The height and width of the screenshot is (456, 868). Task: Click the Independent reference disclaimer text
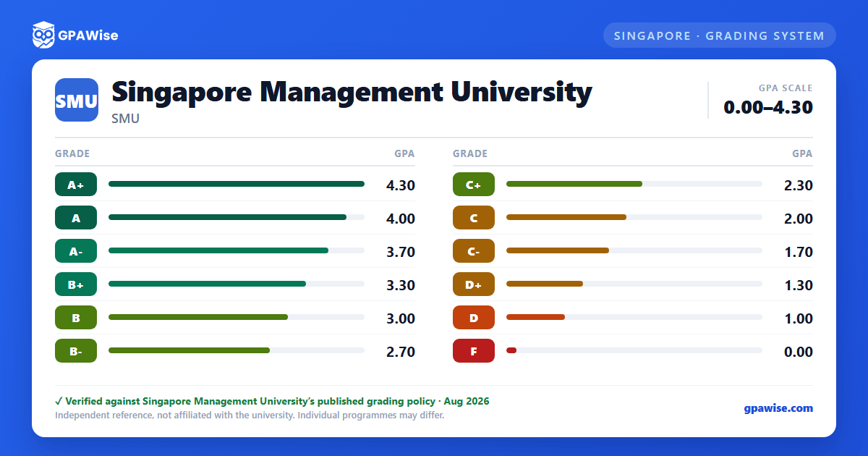[250, 415]
